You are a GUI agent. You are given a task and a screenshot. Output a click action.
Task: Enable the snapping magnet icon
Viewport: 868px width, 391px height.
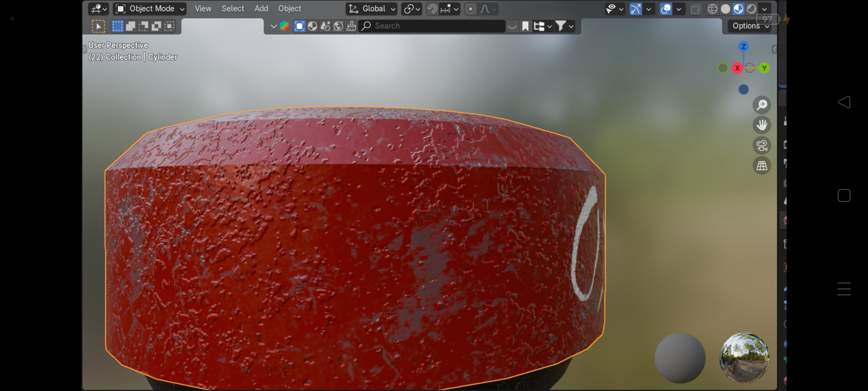click(432, 9)
